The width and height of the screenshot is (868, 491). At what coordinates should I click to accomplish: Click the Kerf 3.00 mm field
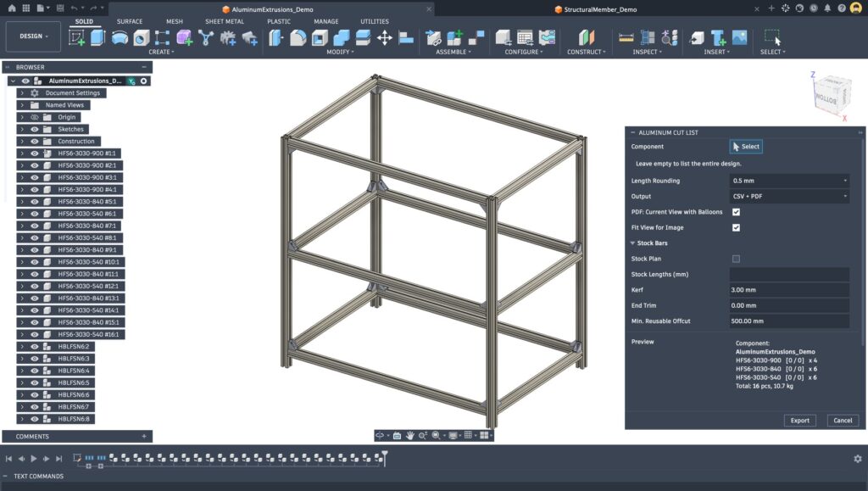pyautogui.click(x=789, y=289)
